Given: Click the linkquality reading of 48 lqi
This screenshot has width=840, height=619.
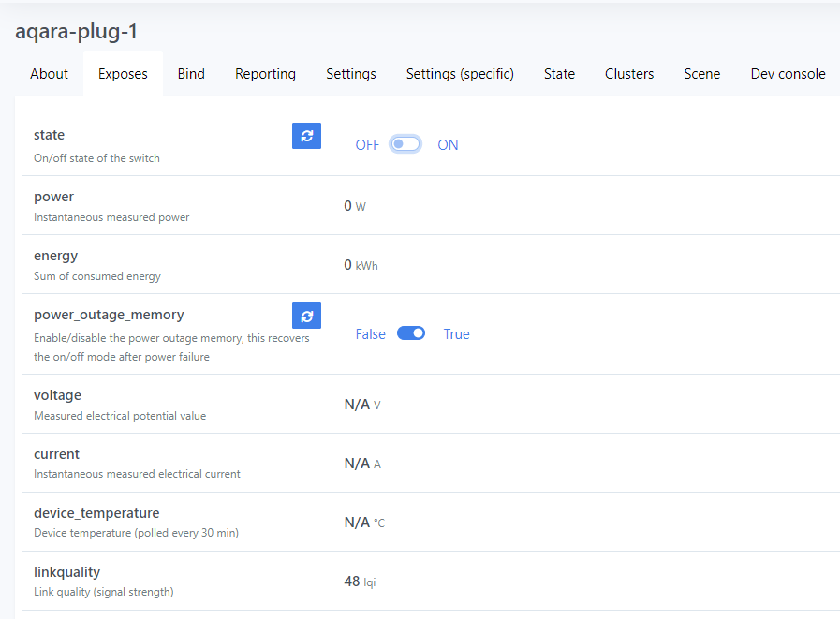Looking at the screenshot, I should (x=359, y=581).
